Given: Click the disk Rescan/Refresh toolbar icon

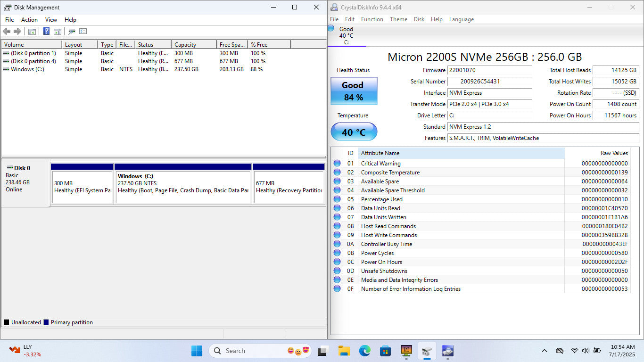Looking at the screenshot, I should click(72, 32).
